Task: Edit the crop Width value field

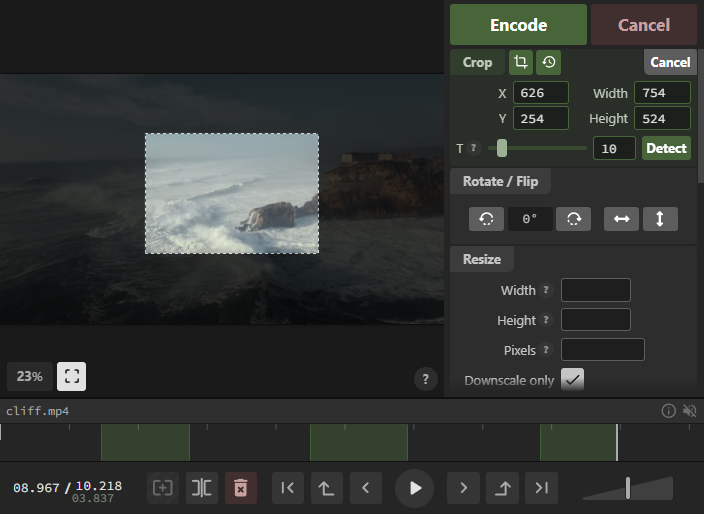Action: coord(662,93)
